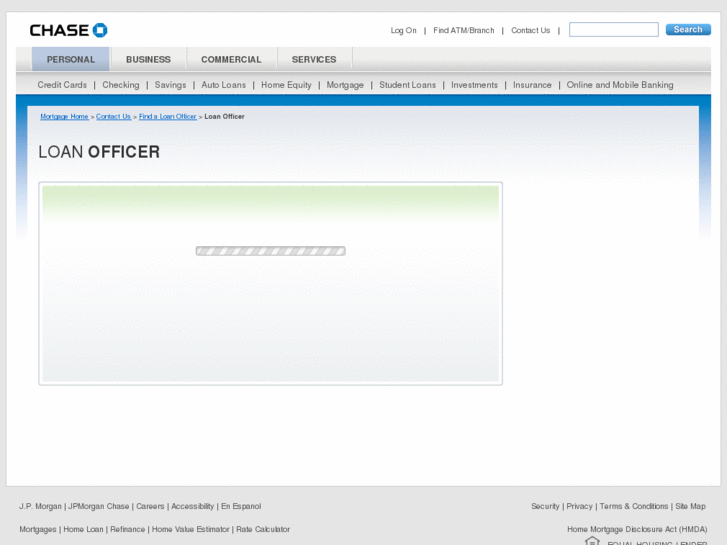Open the Rate Calculator link
This screenshot has height=545, width=727.
263,529
